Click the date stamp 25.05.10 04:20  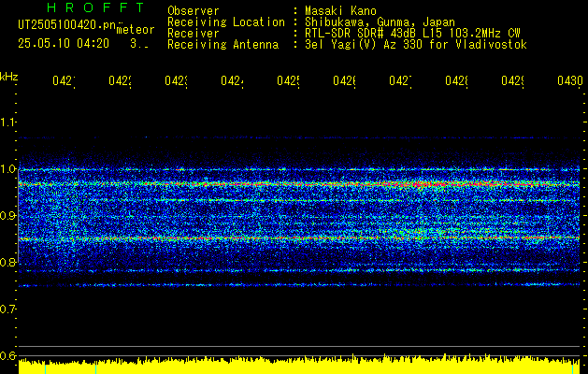click(64, 44)
